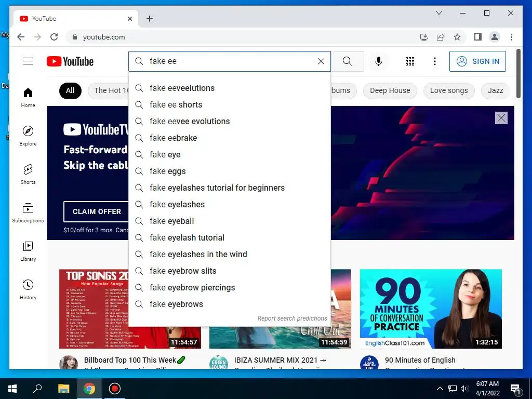Open the tab search chevron
532x399 pixels.
[x=438, y=13]
